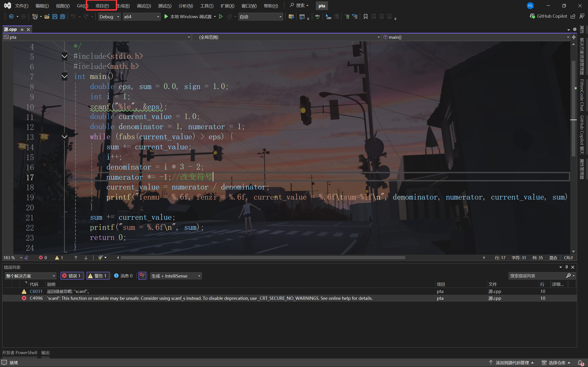
Task: Select the Find in Files icon
Action: [x=291, y=17]
